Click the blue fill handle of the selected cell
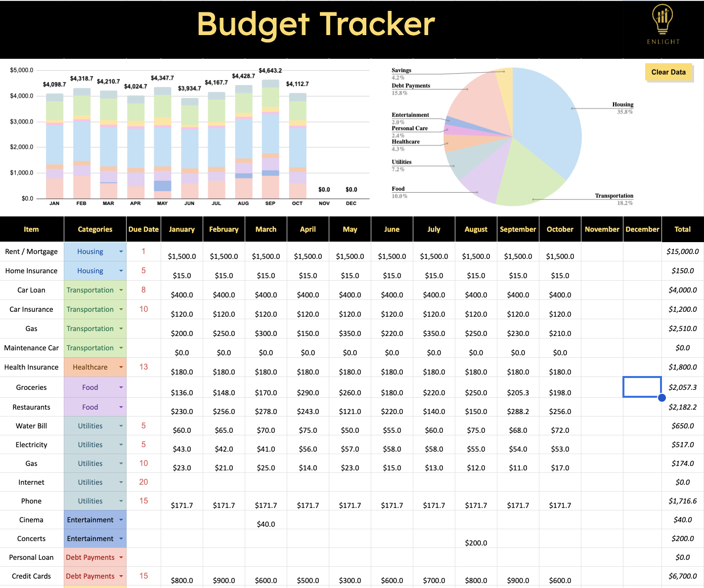704x588 pixels. [662, 397]
